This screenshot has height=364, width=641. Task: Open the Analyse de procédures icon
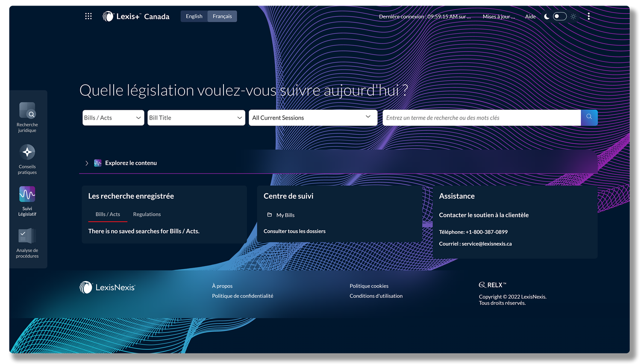click(x=27, y=236)
